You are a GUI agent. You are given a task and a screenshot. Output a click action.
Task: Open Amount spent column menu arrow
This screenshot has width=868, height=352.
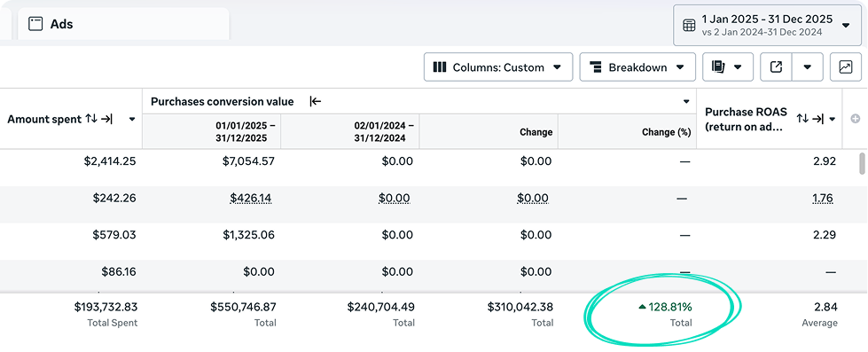tap(132, 119)
